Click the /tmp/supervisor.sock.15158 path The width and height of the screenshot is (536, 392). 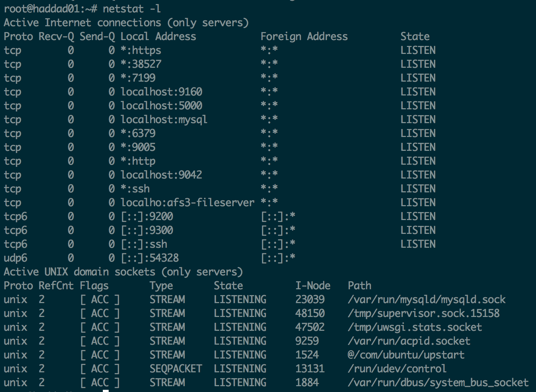424,313
